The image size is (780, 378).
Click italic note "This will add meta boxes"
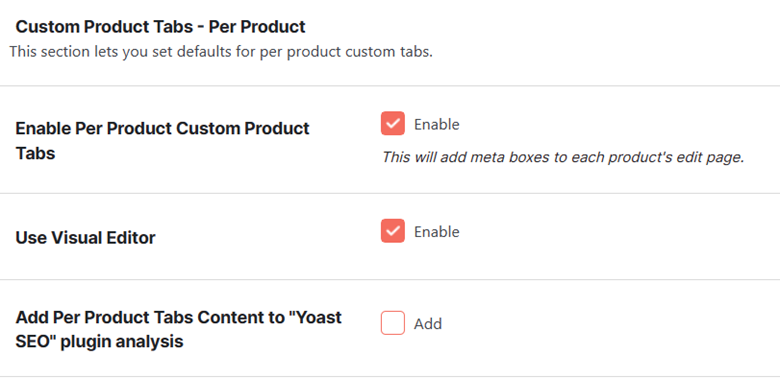(x=464, y=158)
